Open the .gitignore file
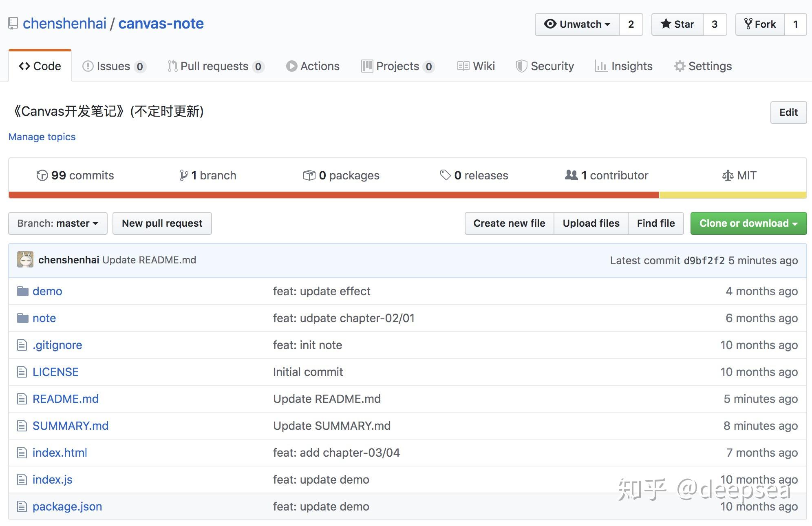812x526 pixels. click(57, 345)
